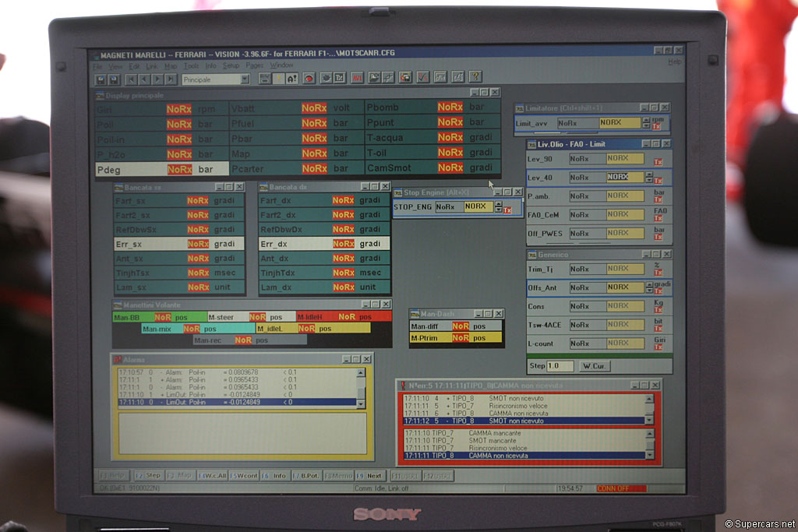Click the red and white window toolbar icon
Screen dimensions: 798x532
[405, 77]
